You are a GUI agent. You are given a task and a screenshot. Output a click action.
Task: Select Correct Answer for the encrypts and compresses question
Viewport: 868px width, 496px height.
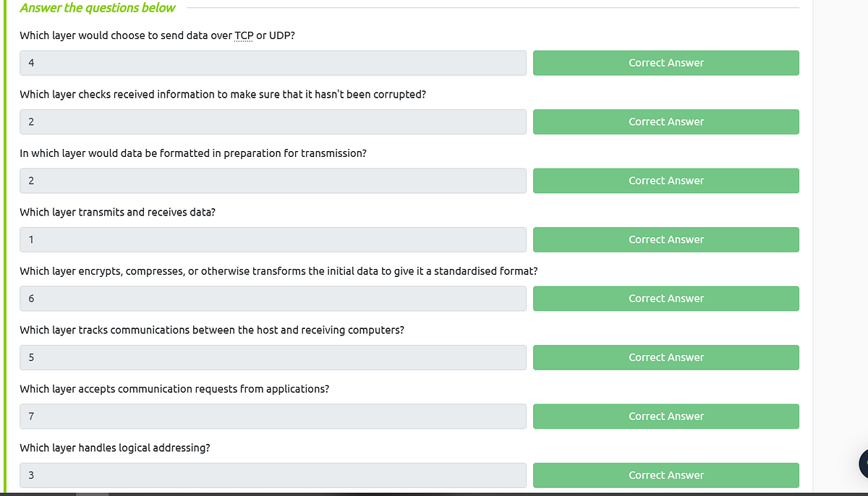coord(665,299)
